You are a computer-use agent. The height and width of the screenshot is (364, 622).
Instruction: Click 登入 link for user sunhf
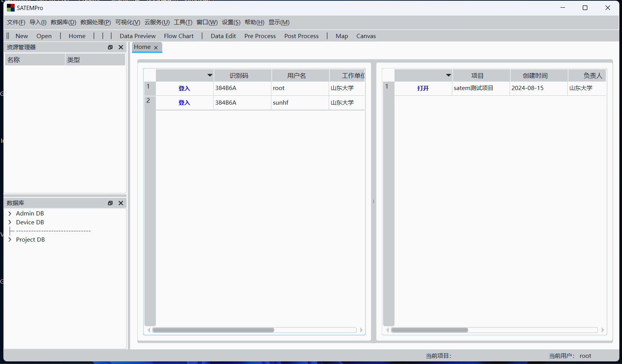point(184,103)
